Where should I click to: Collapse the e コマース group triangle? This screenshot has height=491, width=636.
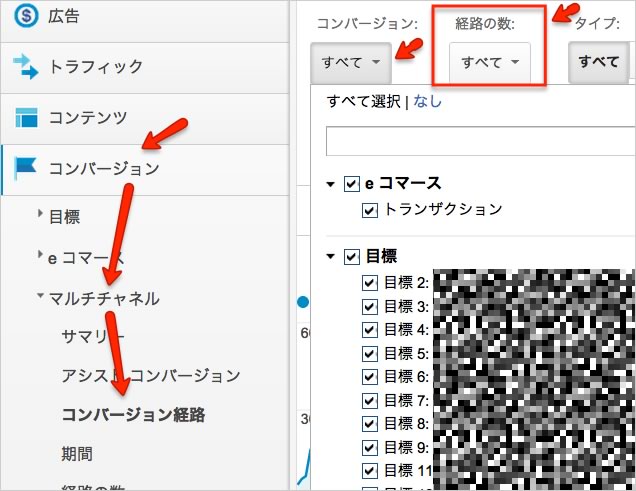331,185
